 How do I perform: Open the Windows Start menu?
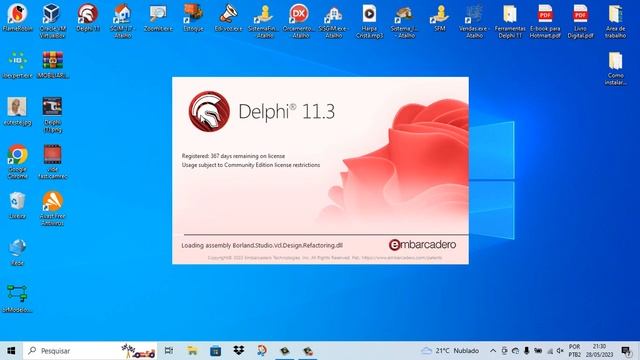point(11,351)
